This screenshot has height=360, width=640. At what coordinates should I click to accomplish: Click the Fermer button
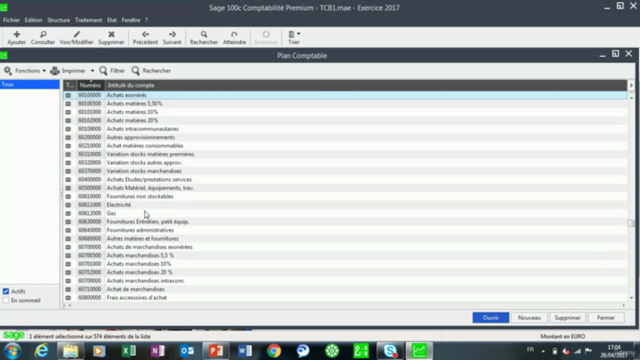point(606,318)
